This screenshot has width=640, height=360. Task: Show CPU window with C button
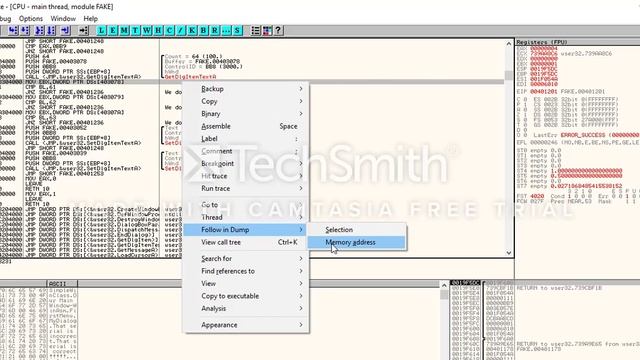tap(169, 30)
